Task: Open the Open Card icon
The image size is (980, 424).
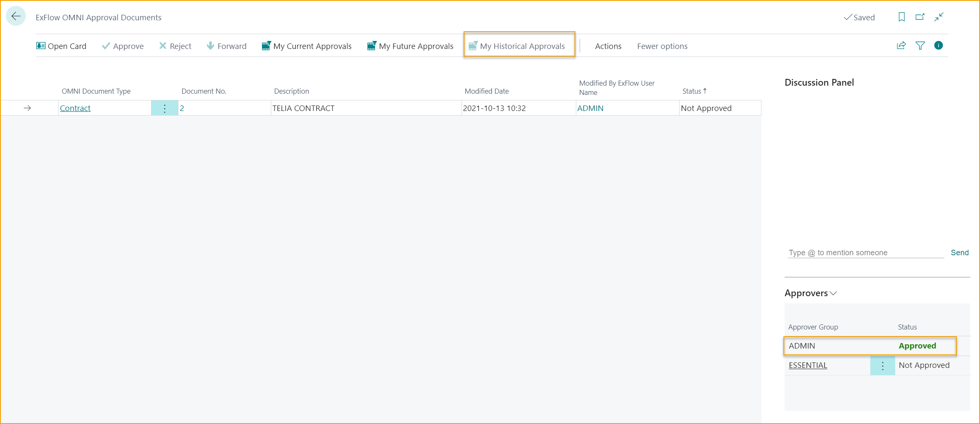Action: [x=40, y=46]
